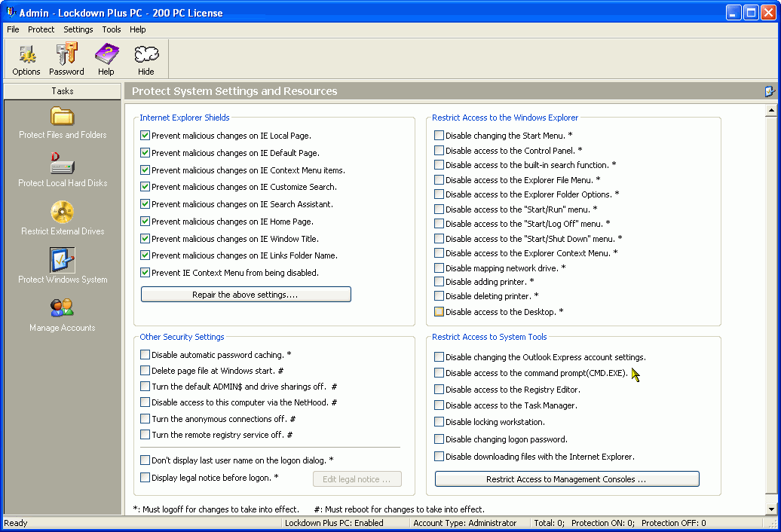Check Disable access to command prompt

pyautogui.click(x=439, y=373)
